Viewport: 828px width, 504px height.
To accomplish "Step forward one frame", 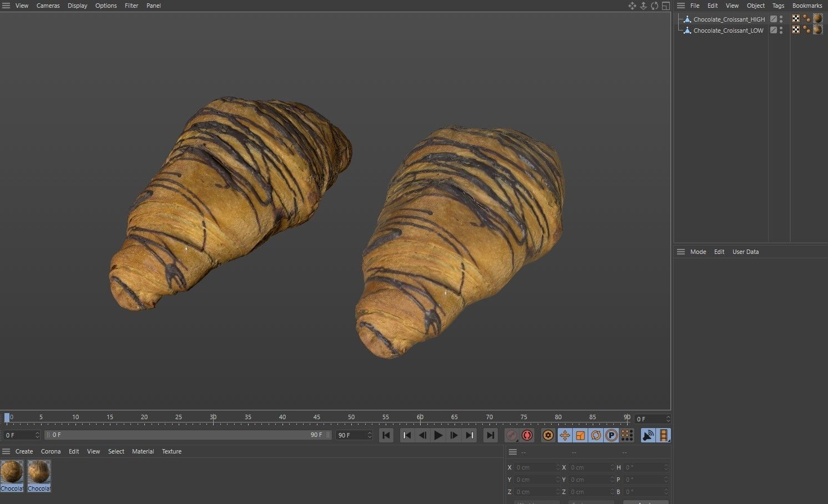I will coord(454,435).
